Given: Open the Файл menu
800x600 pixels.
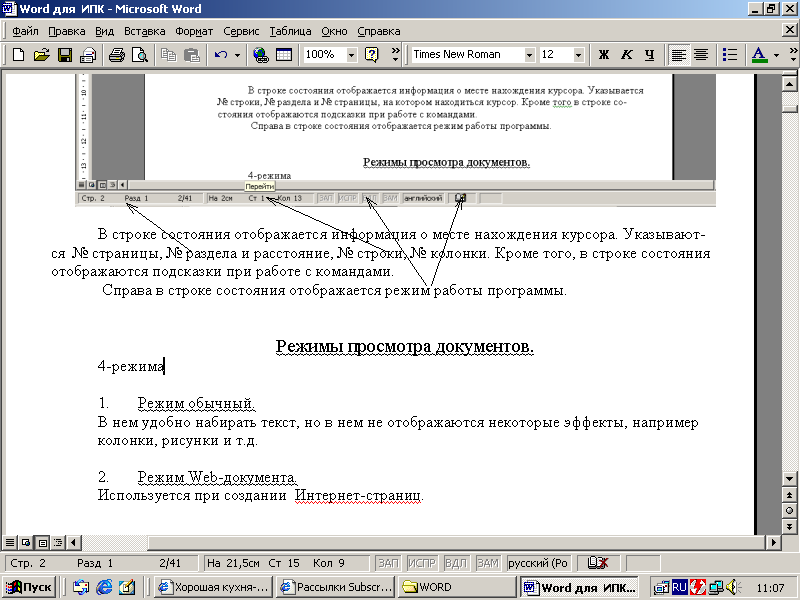Looking at the screenshot, I should pos(25,31).
